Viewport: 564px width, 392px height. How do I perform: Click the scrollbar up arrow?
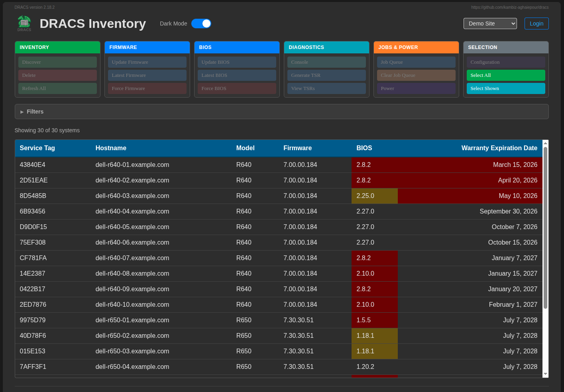(546, 143)
